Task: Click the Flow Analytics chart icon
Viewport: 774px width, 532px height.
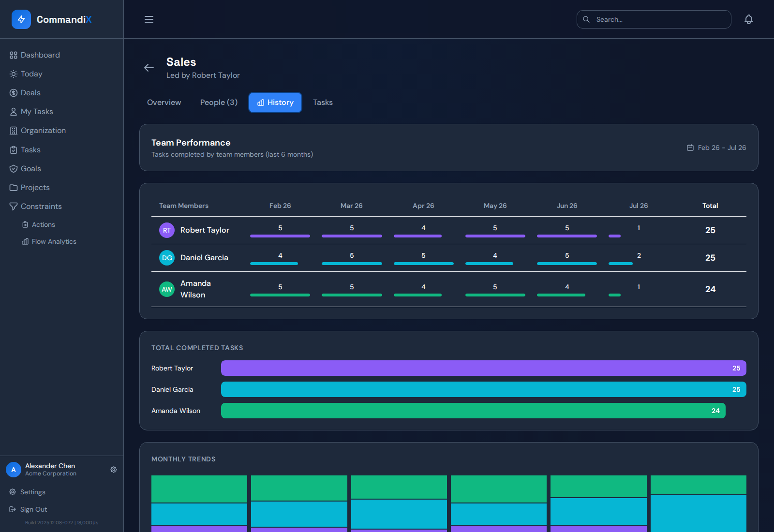Action: click(25, 241)
